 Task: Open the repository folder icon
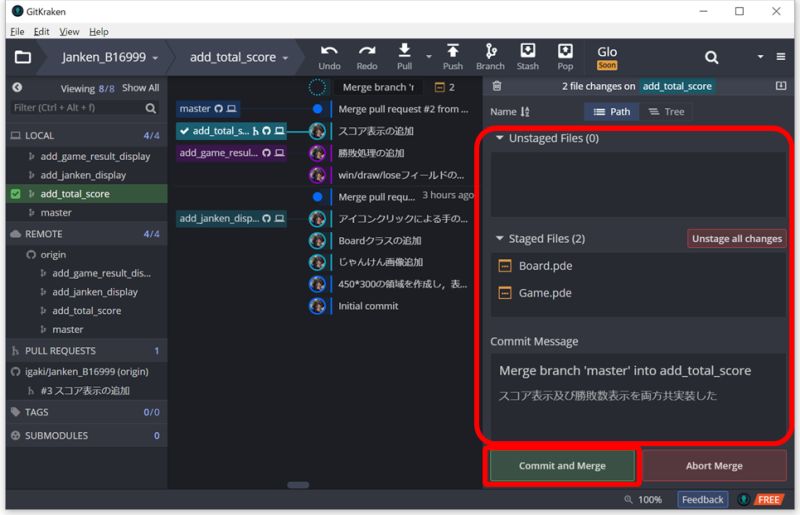tap(22, 57)
